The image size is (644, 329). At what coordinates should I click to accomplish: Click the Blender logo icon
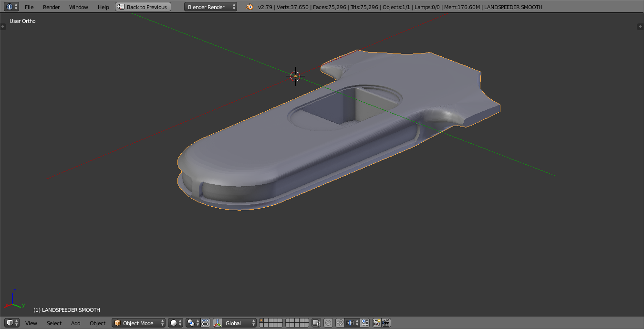(249, 7)
